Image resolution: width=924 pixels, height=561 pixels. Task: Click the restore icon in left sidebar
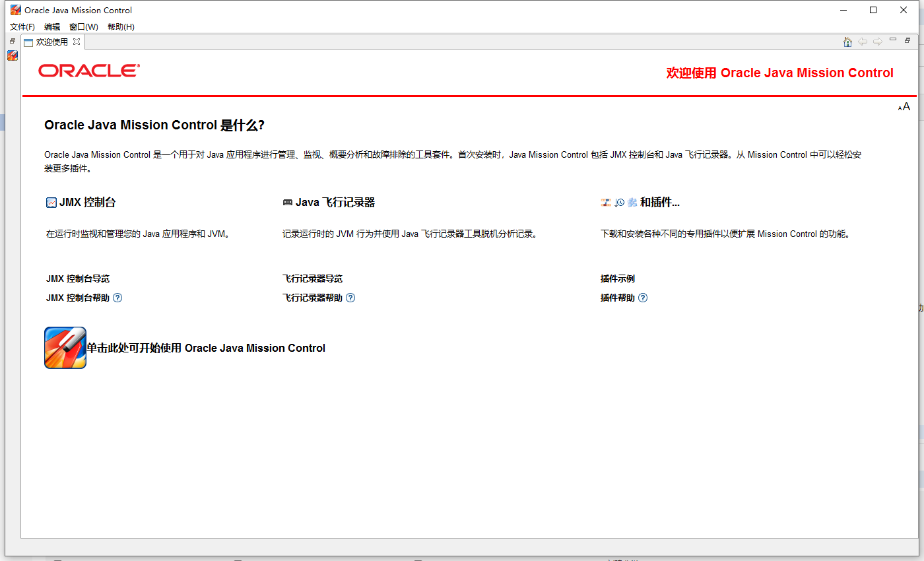[x=13, y=41]
